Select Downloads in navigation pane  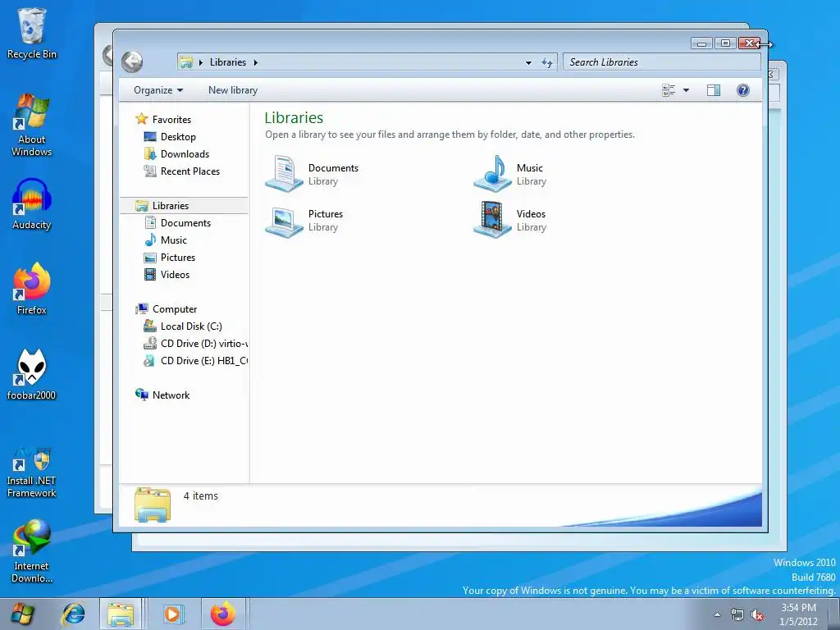tap(185, 153)
